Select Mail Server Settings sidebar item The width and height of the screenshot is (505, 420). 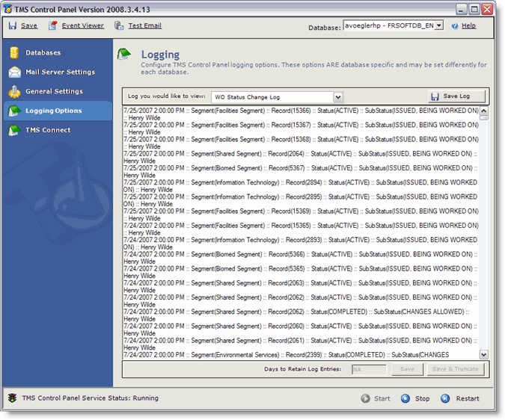58,72
